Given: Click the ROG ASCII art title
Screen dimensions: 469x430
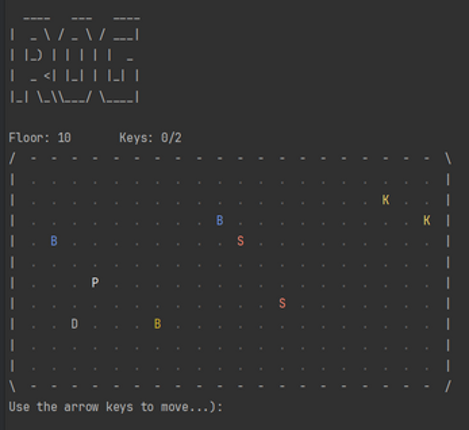Looking at the screenshot, I should click(x=74, y=59).
